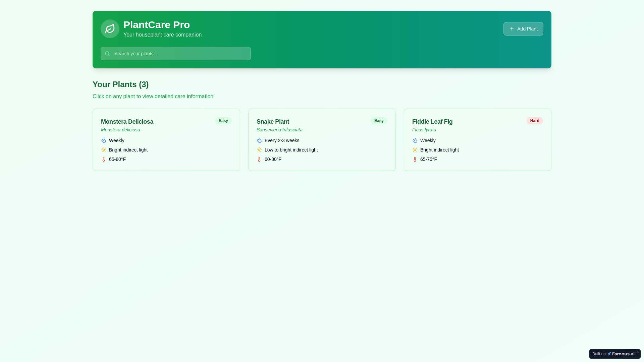644x362 pixels.
Task: Click 'Bright indirect light' on Fiddle Leaf Fig card
Action: (x=439, y=150)
